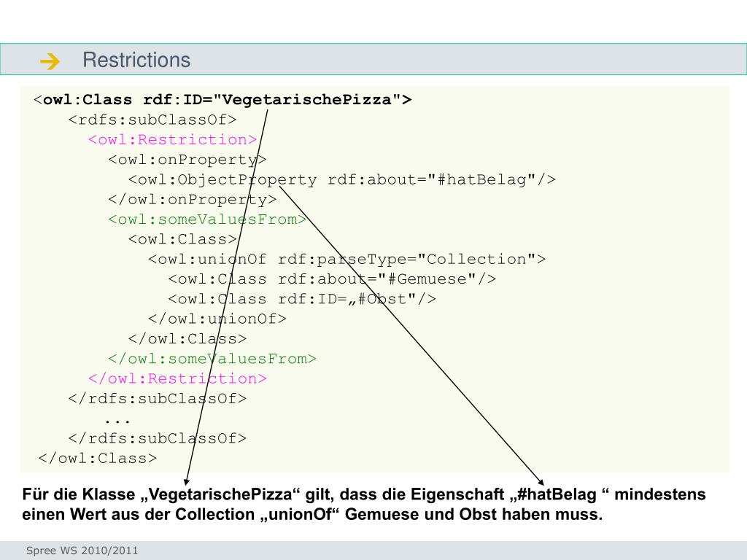Image resolution: width=747 pixels, height=560 pixels.
Task: Click the green opening <owl:someValuesFrom> tag
Action: coord(207,219)
